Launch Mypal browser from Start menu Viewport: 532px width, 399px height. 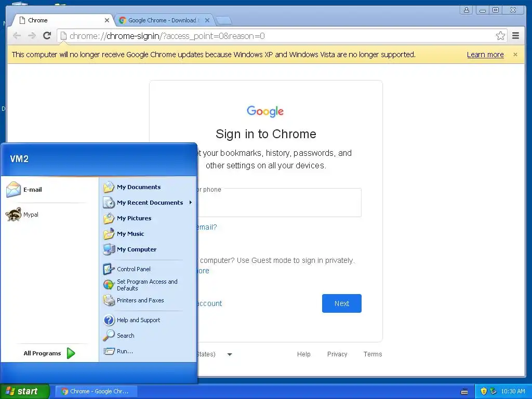click(x=48, y=215)
